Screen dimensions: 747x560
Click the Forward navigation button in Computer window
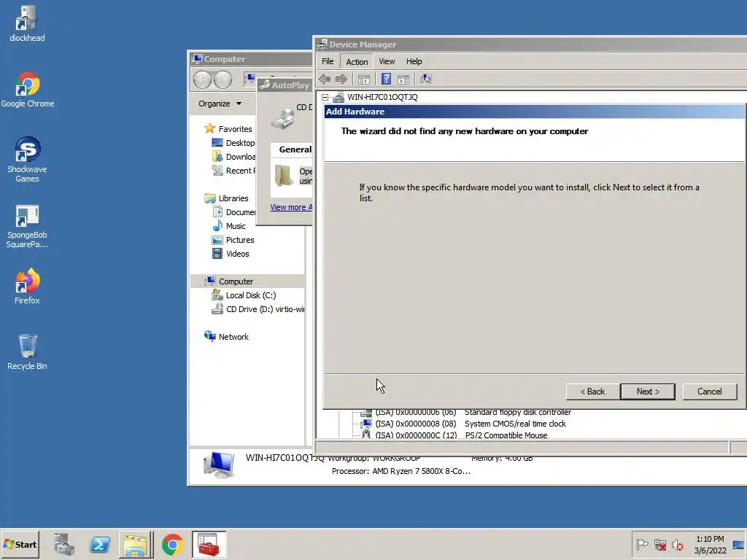click(x=222, y=79)
